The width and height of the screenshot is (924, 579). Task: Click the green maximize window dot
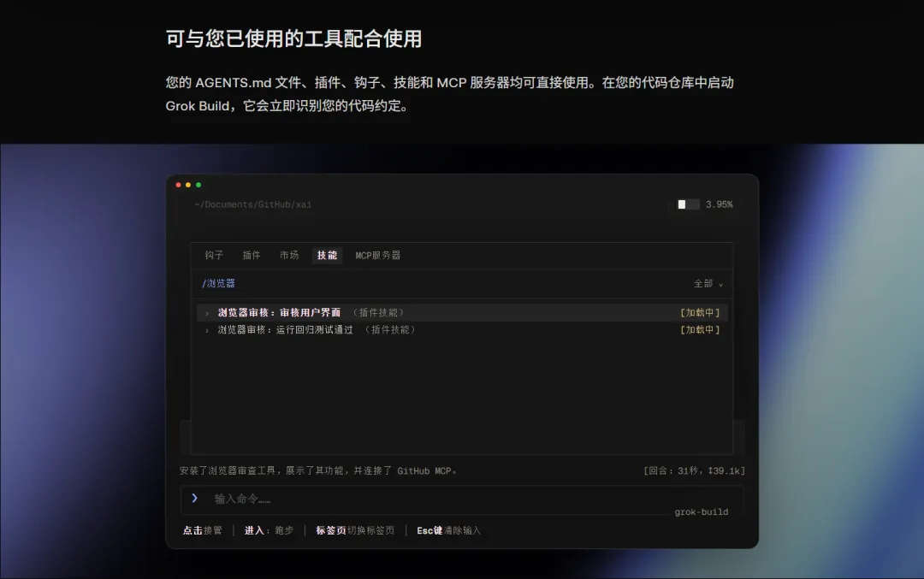click(198, 185)
